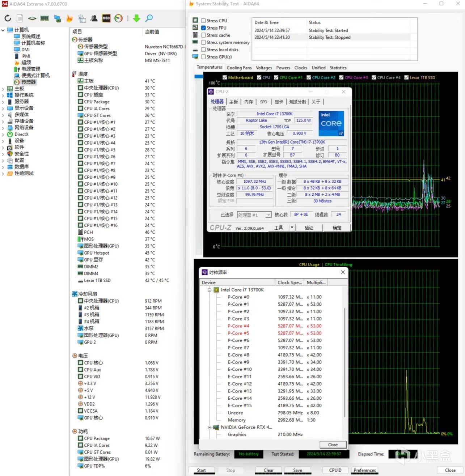Click the magnifier search icon in toolbar

point(149,18)
